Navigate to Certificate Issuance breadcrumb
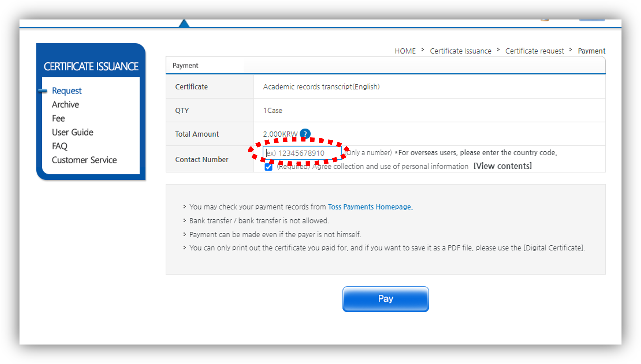The image size is (641, 364). (460, 51)
